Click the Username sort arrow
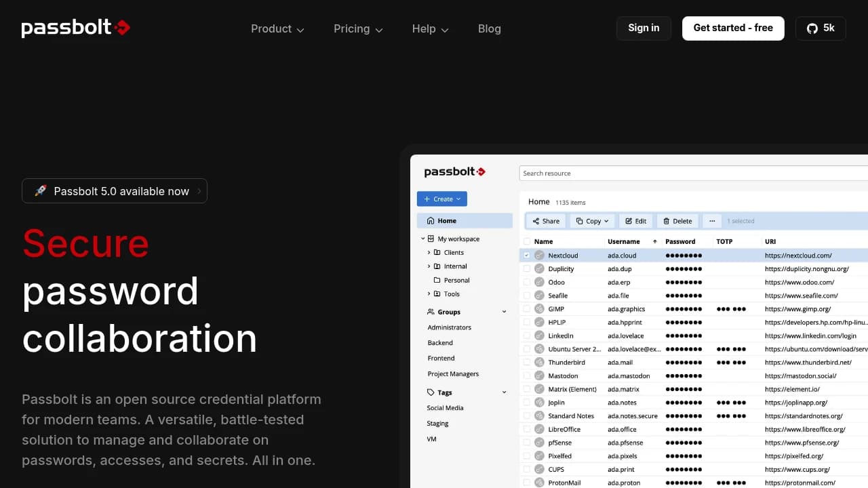The image size is (868, 488). coord(655,241)
